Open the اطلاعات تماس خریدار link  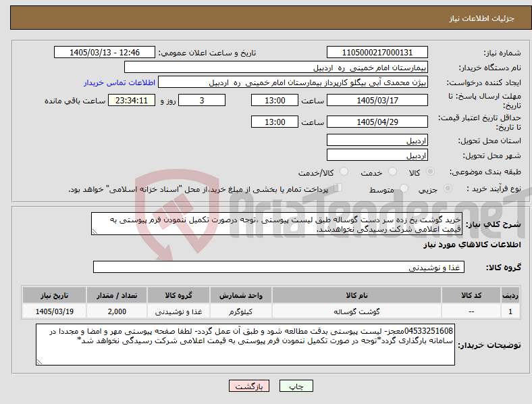pos(119,82)
